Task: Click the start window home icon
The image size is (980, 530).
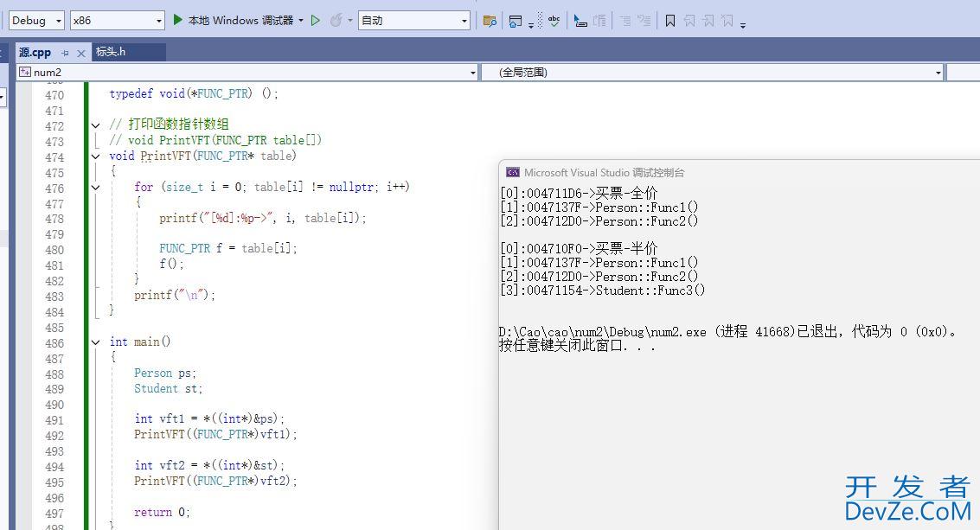Action: [515, 22]
